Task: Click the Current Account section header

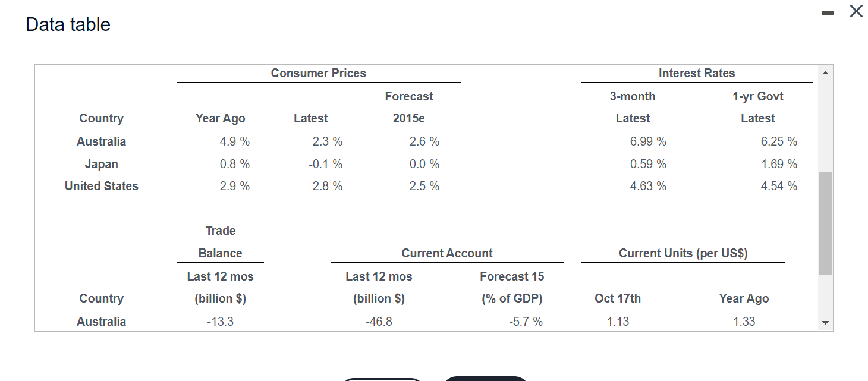Action: click(x=446, y=253)
